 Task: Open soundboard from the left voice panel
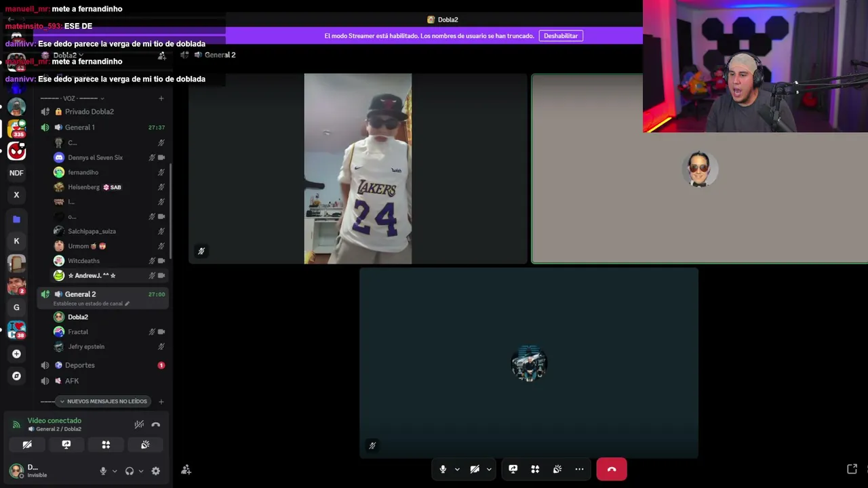[x=145, y=445]
